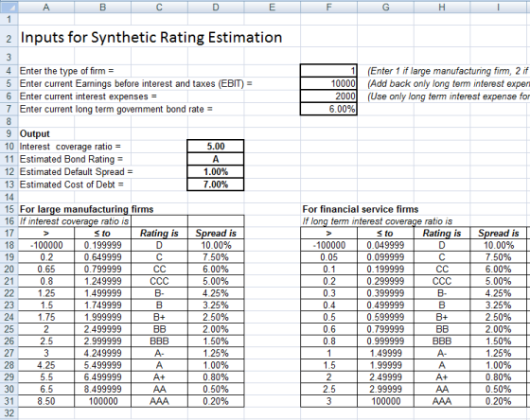Click the AAA rating cell in manufacturing table
This screenshot has height=420, width=530.
159,401
